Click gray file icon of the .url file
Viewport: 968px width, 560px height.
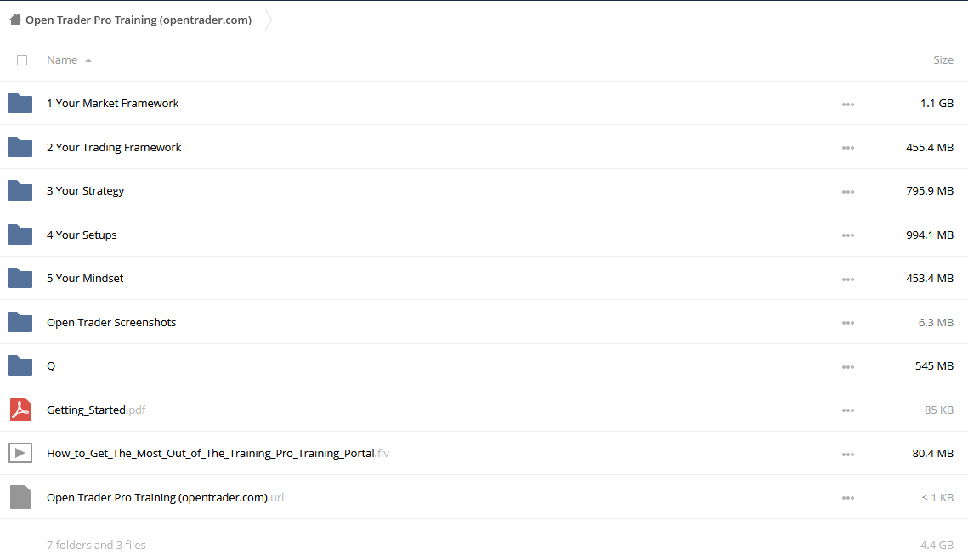20,497
